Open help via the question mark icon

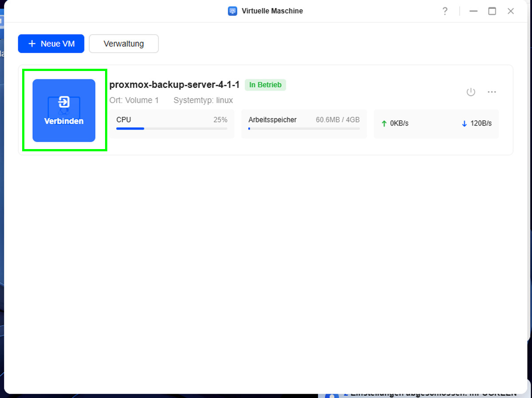tap(445, 11)
